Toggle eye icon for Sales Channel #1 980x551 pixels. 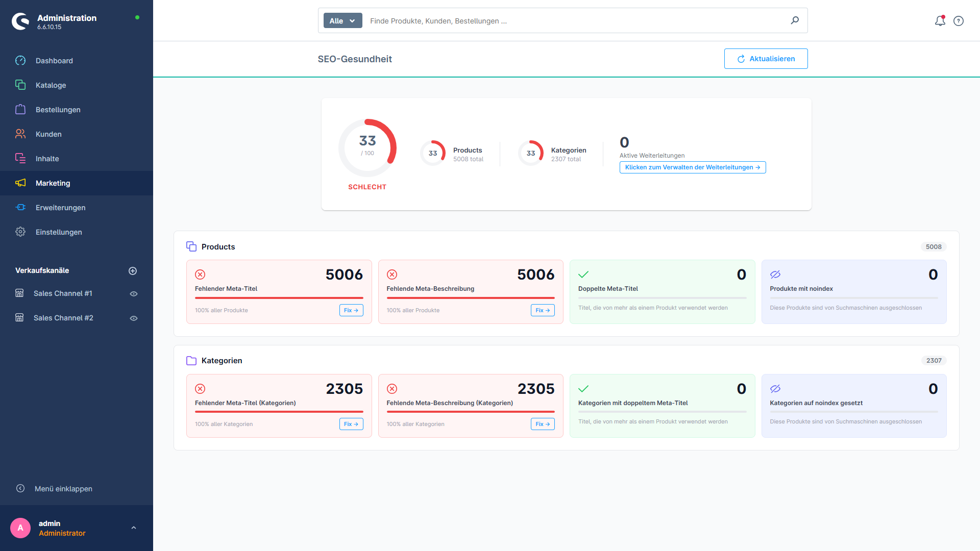click(x=134, y=294)
